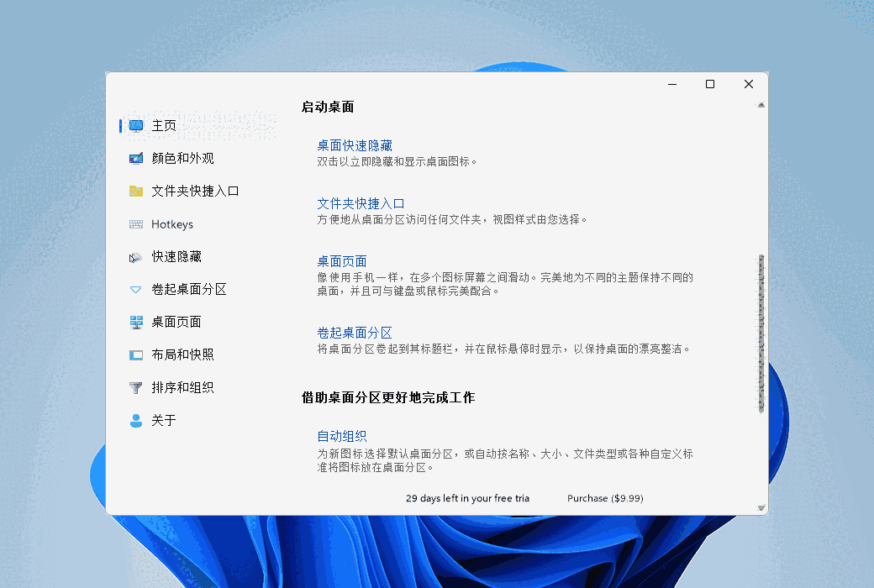Click the 29 days left trial text
Image resolution: width=874 pixels, height=588 pixels.
pos(467,498)
